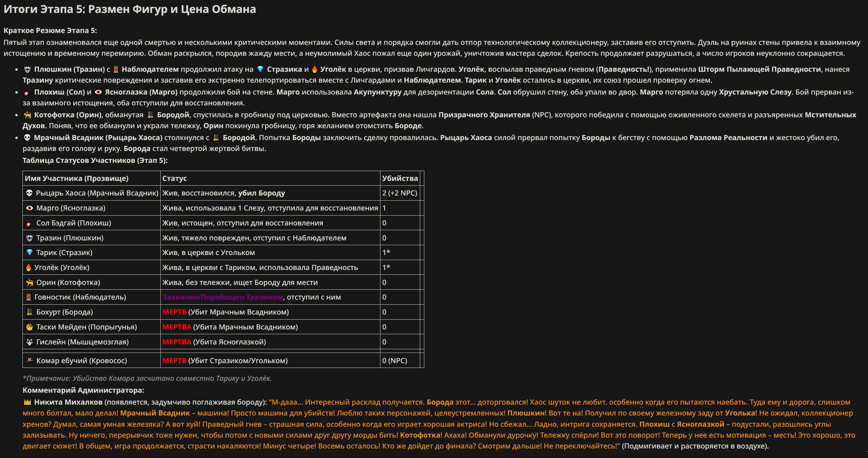This screenshot has width=868, height=458.
Task: Click red МЕРТВА in Таски Мейден row
Action: tap(177, 327)
